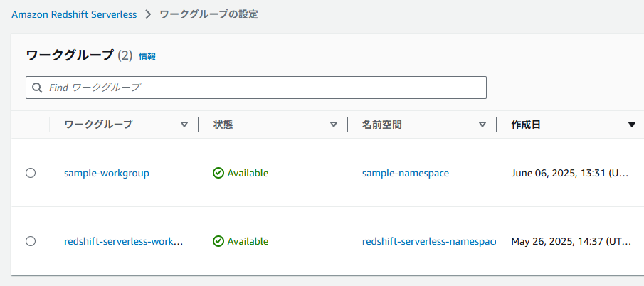Click the 作成日 column header text
This screenshot has height=286, width=644.
pos(526,125)
